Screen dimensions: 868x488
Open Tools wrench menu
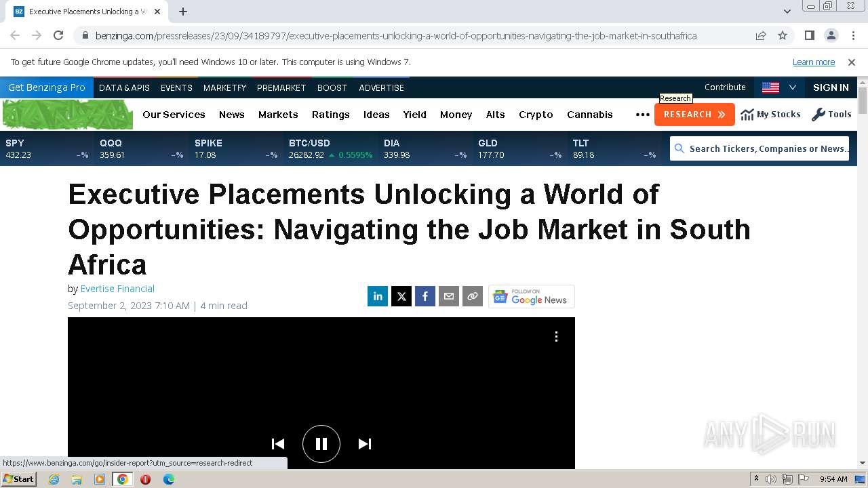831,115
